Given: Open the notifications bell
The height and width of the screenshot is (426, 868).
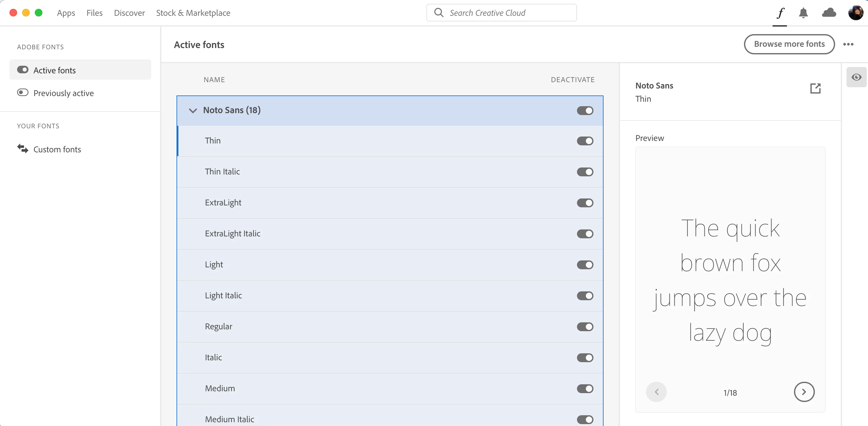Looking at the screenshot, I should click(x=803, y=13).
